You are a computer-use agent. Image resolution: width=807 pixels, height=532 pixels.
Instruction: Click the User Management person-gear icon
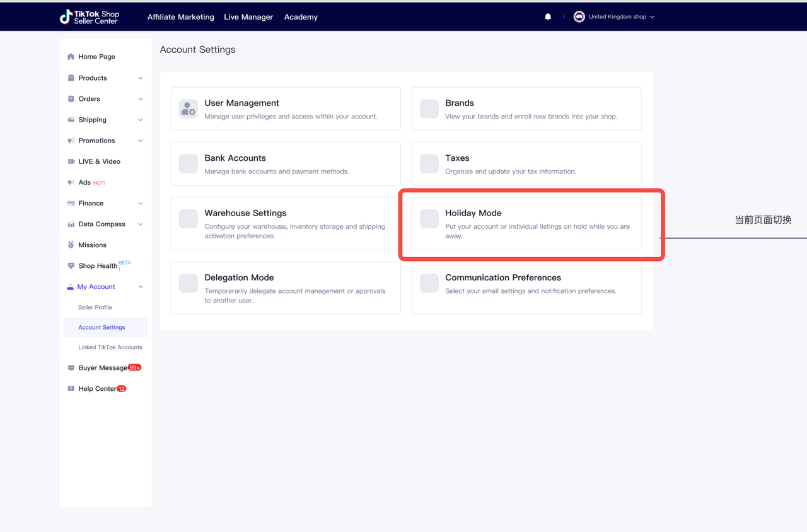coord(188,108)
